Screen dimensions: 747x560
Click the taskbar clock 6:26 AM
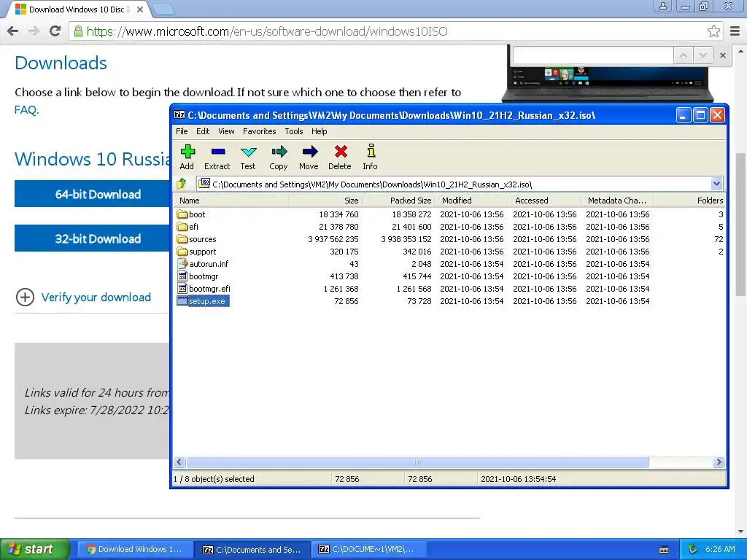720,549
